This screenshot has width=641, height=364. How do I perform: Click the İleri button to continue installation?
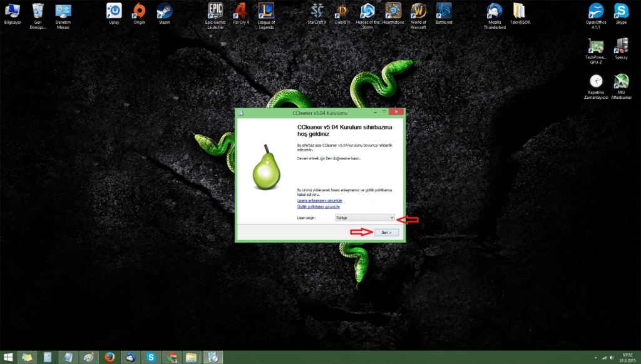pos(386,231)
